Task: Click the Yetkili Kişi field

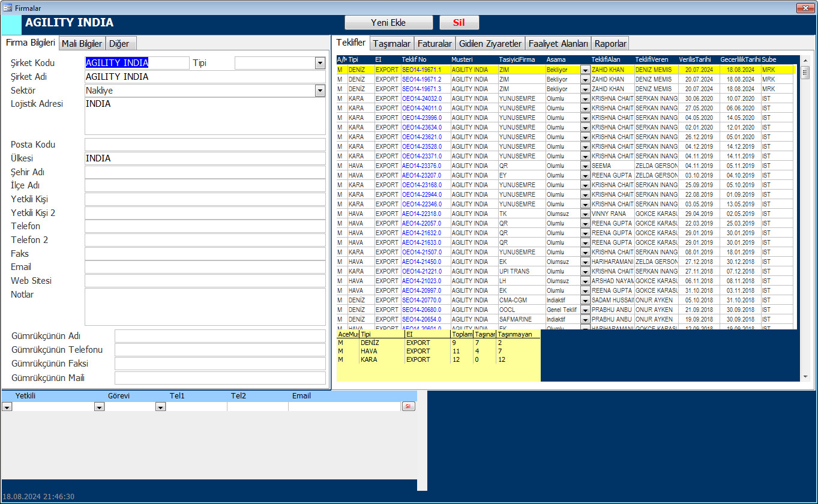Action: [205, 199]
